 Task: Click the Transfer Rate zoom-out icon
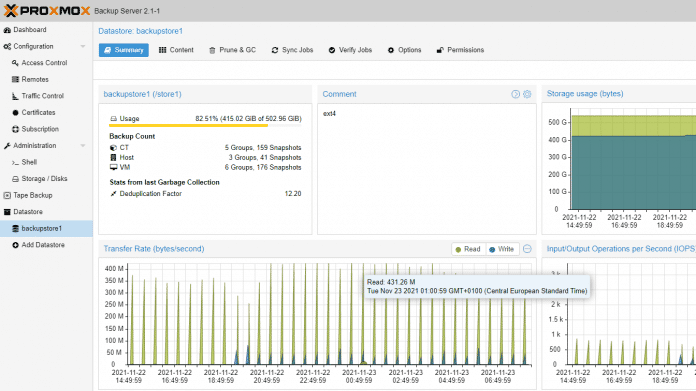tap(527, 249)
